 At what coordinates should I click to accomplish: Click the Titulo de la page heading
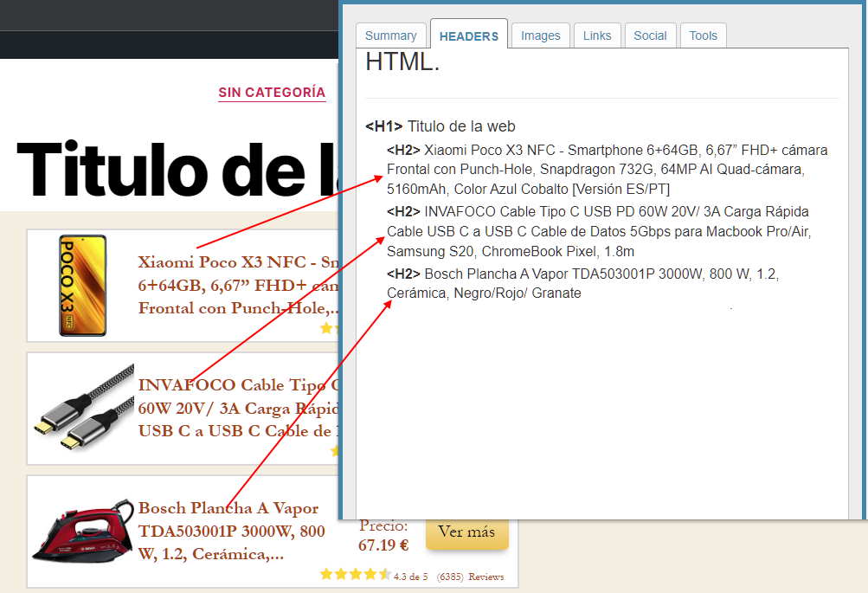pos(177,170)
